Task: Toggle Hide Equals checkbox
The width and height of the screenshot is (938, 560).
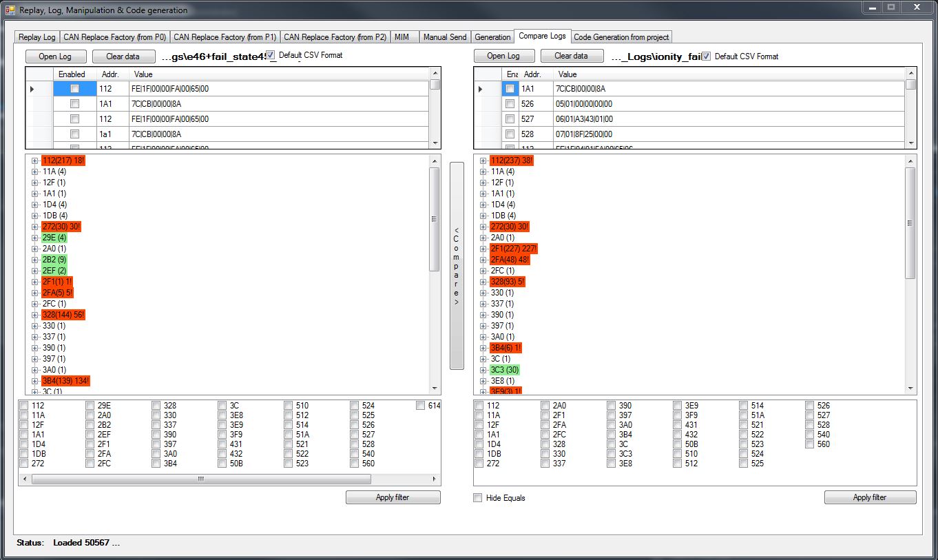Action: pos(478,498)
